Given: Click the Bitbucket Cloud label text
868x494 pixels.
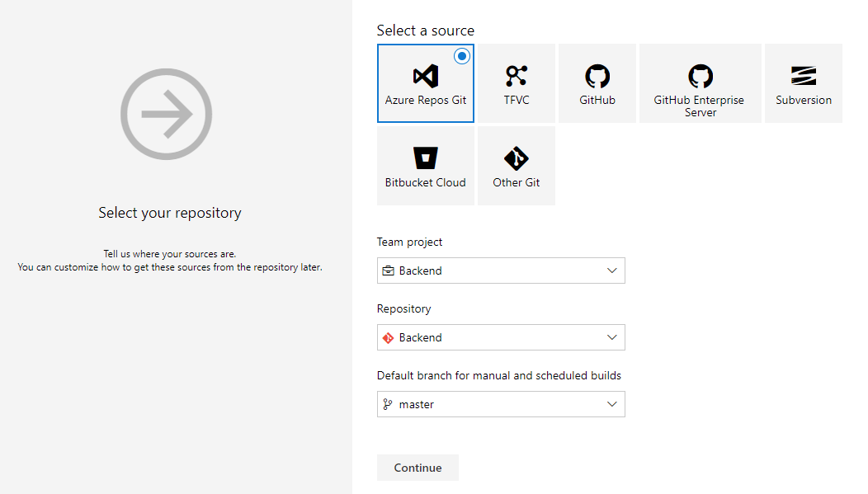Looking at the screenshot, I should tap(425, 182).
